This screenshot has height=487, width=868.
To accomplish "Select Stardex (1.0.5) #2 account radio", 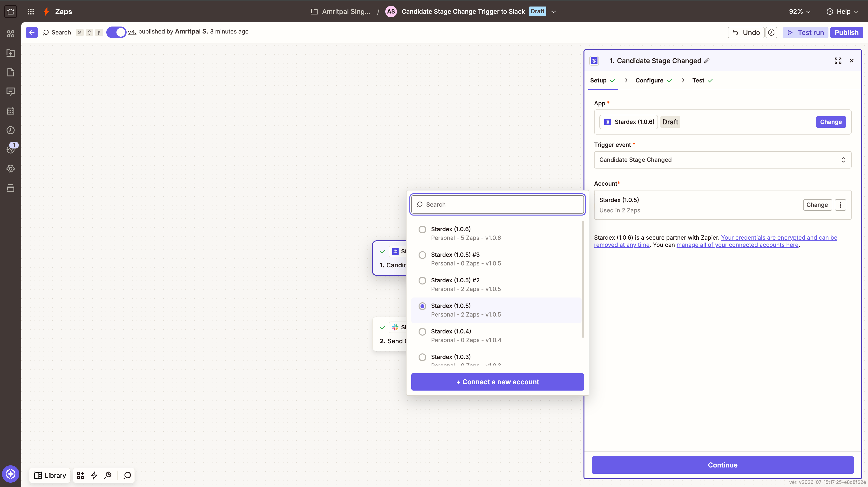I will tap(422, 281).
